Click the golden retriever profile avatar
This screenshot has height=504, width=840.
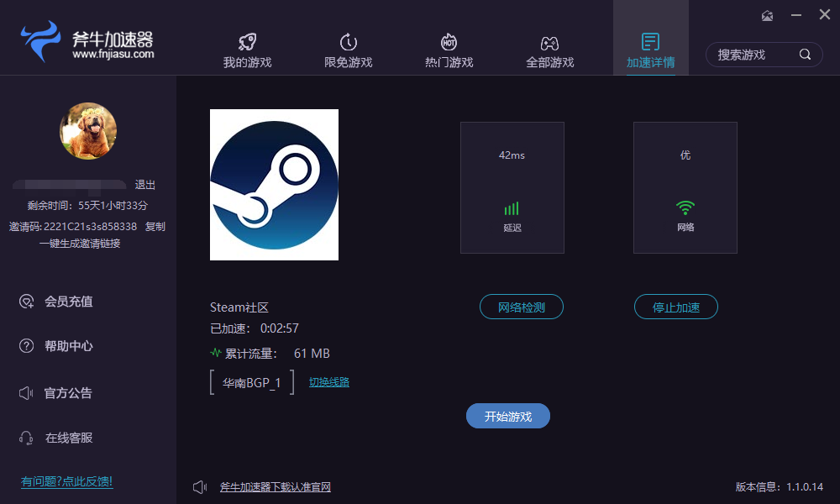[88, 131]
